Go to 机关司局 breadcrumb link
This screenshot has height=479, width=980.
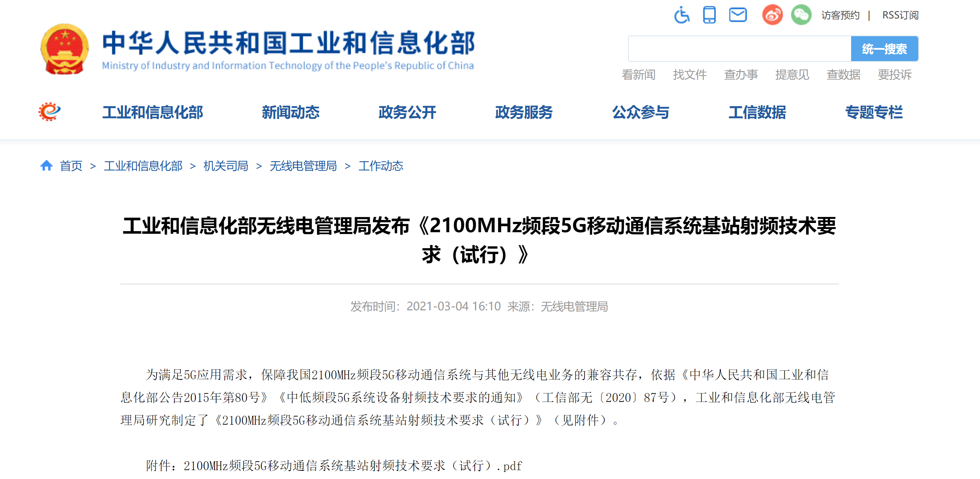click(226, 166)
